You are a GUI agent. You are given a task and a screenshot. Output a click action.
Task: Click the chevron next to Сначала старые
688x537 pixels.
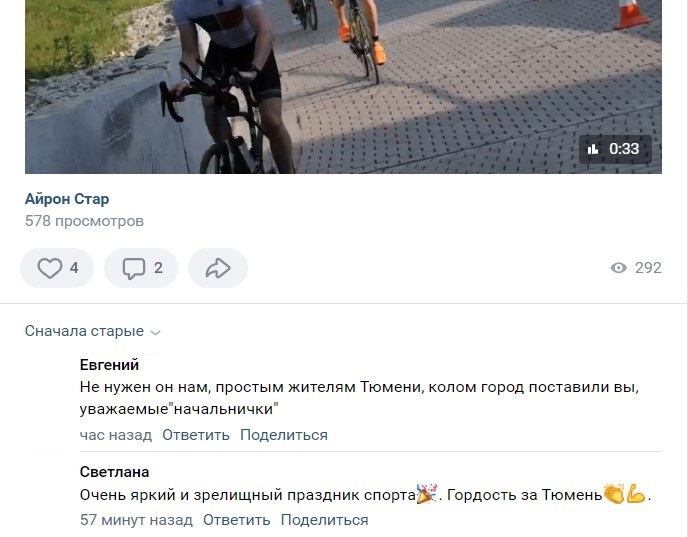click(155, 333)
